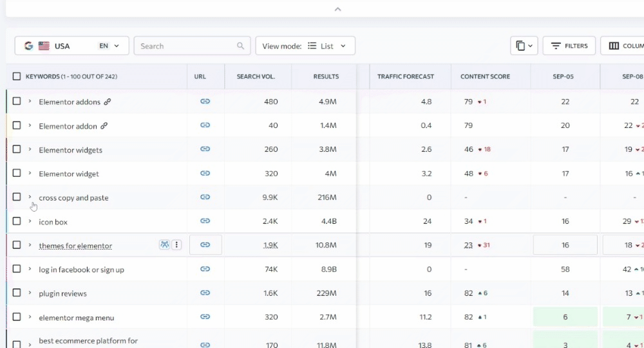Screen dimensions: 644x348
Task: Check the icon box row checkbox
Action: coord(17,221)
